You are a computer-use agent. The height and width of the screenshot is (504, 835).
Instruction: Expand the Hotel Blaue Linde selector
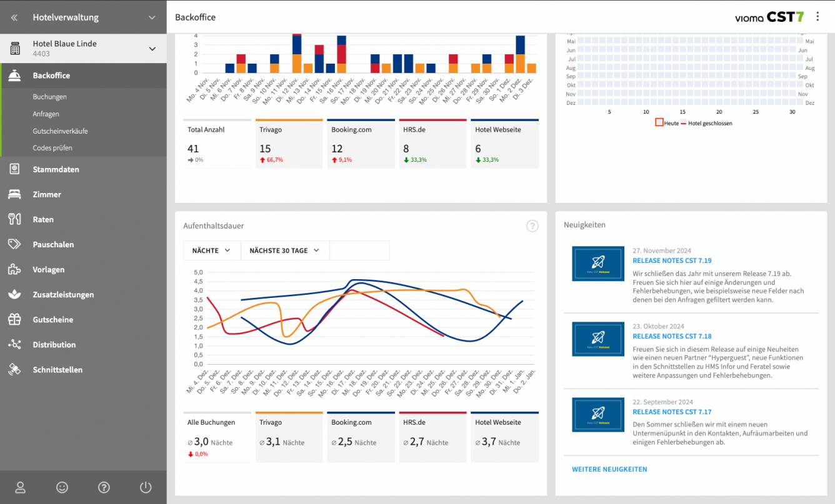(x=152, y=49)
